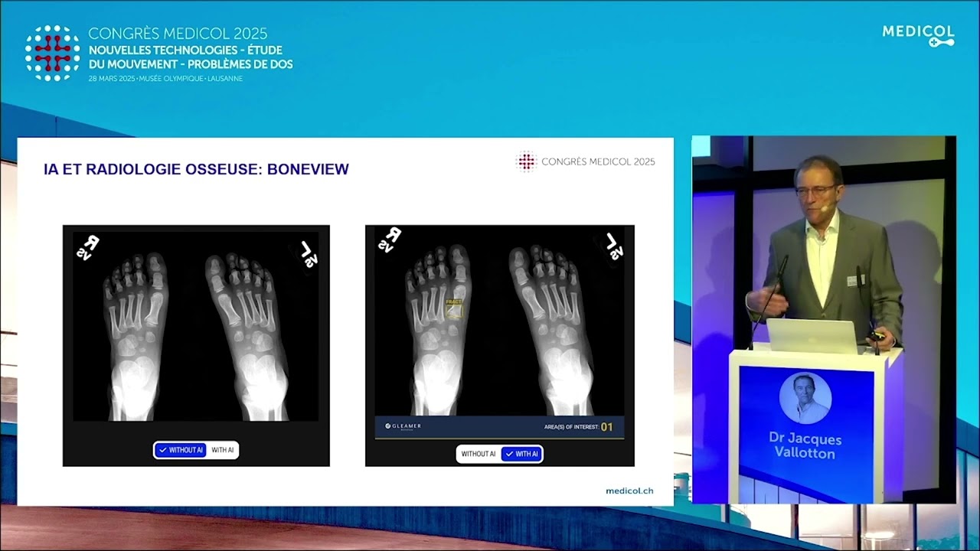The width and height of the screenshot is (980, 551).
Task: Click the Congrès Medicol dotted cross logo top left
Action: point(52,53)
